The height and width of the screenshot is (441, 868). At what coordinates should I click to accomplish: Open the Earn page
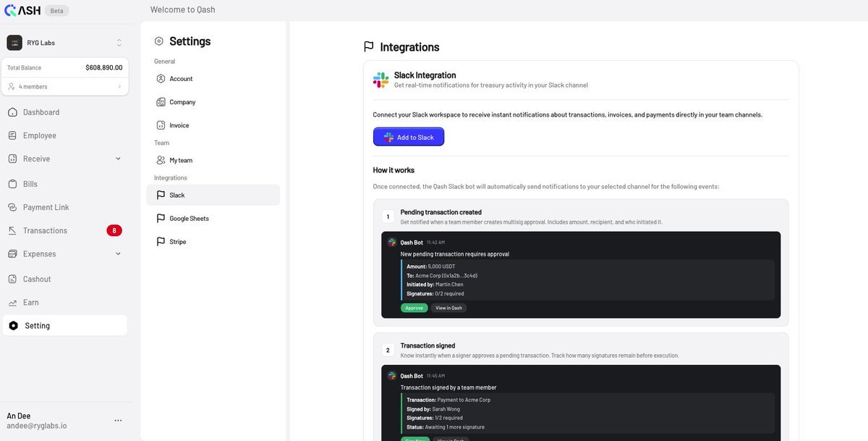pos(31,302)
